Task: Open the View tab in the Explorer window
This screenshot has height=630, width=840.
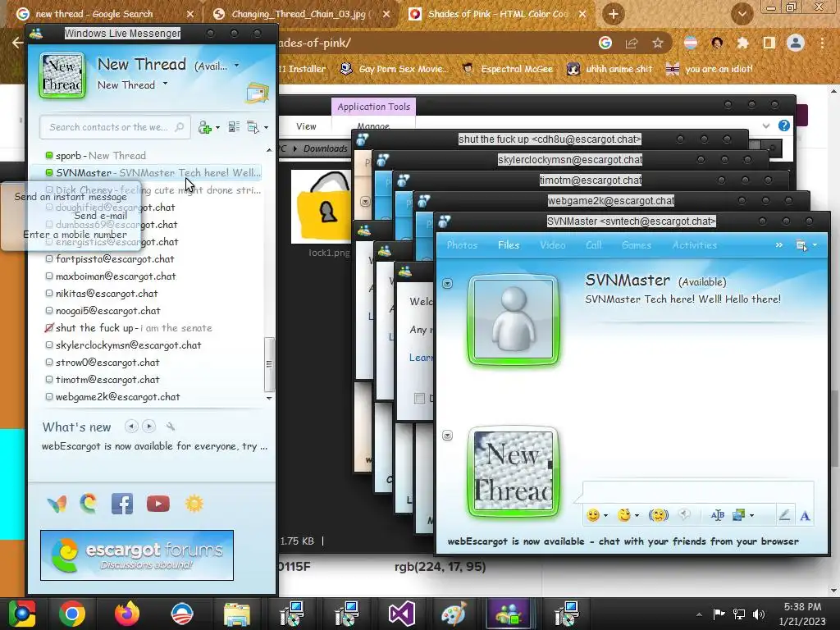Action: coord(306,126)
